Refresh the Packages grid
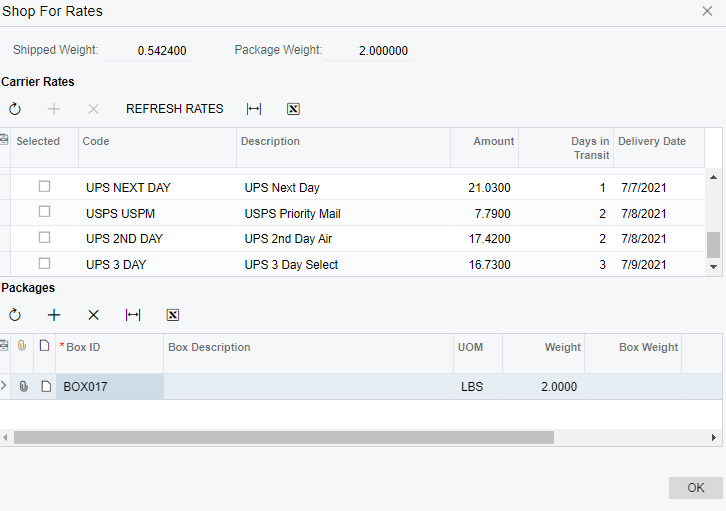Image resolution: width=726 pixels, height=511 pixels. pos(15,315)
